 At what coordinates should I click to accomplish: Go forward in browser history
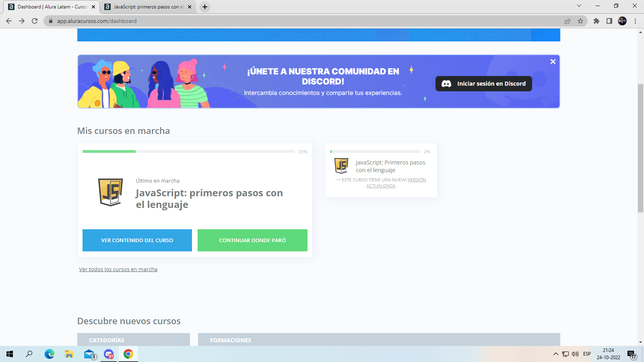click(x=22, y=21)
